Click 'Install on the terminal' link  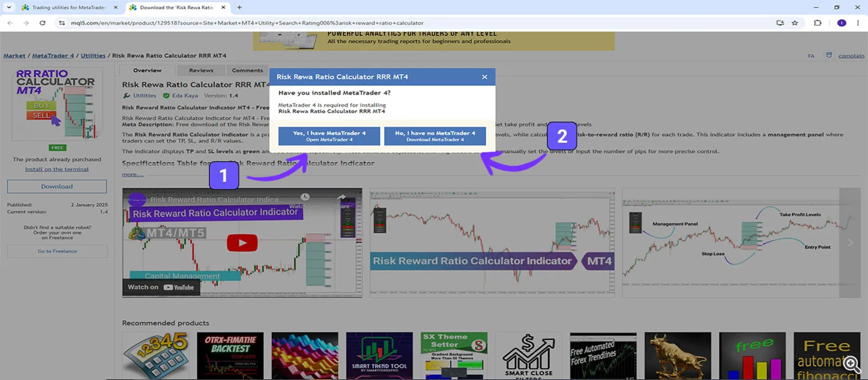click(x=57, y=169)
